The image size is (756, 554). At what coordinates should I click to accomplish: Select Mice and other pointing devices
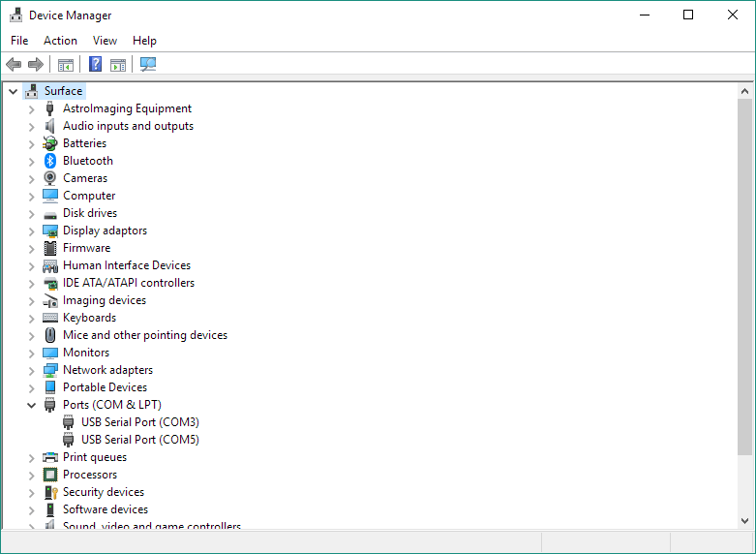point(144,335)
